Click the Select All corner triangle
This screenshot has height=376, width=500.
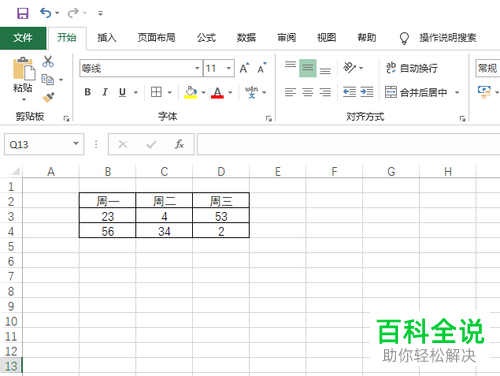pos(15,171)
